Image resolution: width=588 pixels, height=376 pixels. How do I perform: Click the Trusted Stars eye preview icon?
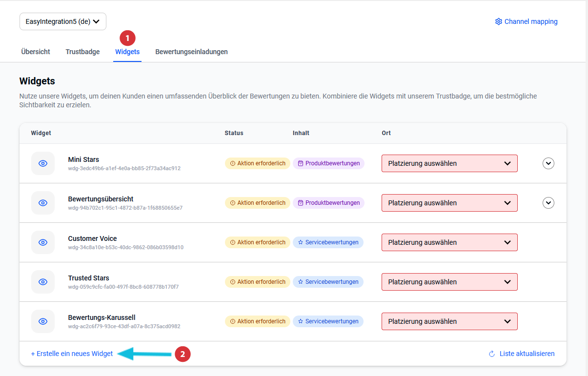[43, 282]
